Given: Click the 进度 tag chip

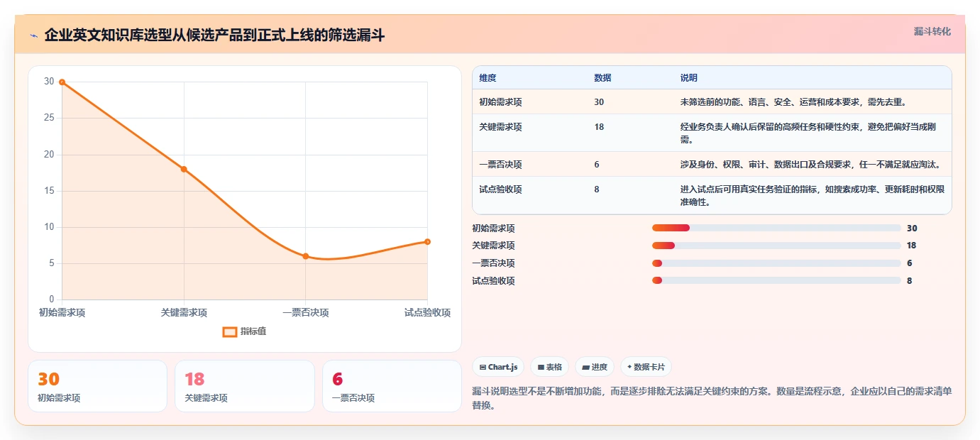Looking at the screenshot, I should 595,367.
